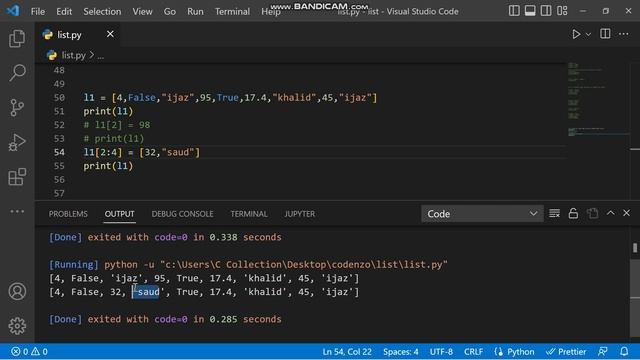Screen dimensions: 640x360
Task: Close the bottom panel
Action: (x=627, y=213)
